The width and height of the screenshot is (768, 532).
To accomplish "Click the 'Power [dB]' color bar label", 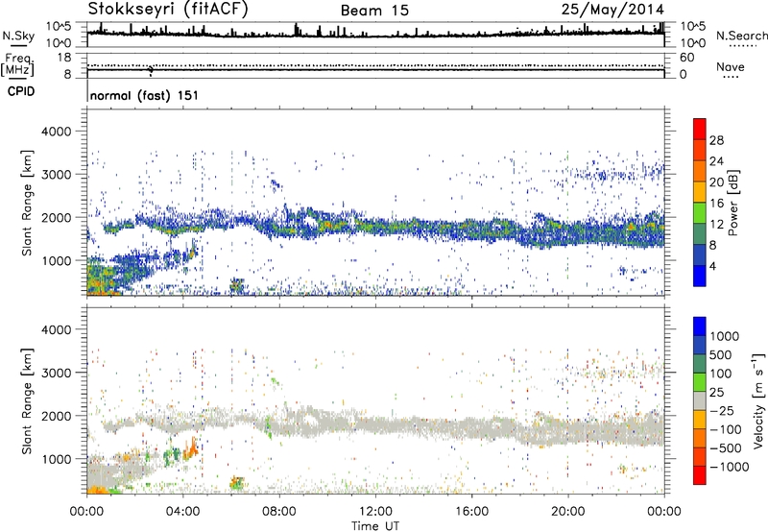I will (732, 204).
